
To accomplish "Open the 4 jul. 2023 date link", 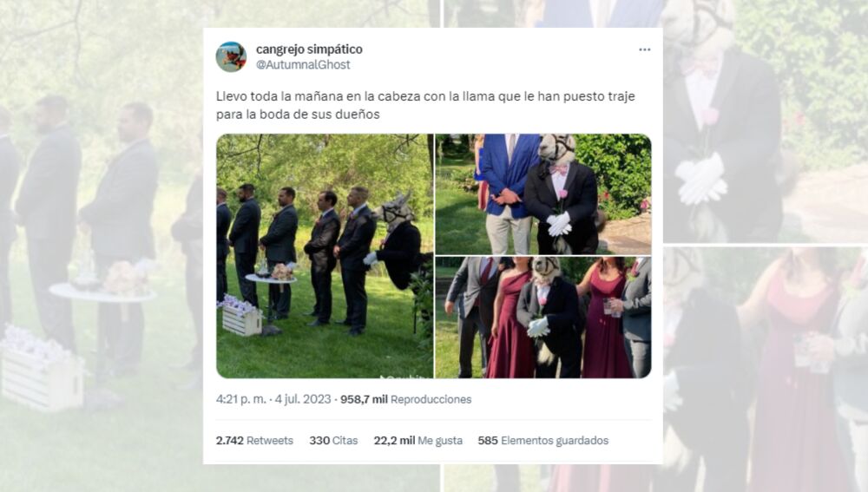I will pos(303,399).
